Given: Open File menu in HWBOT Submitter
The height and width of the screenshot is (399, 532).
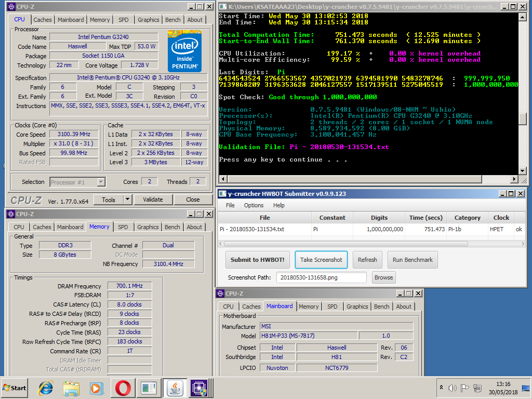Looking at the screenshot, I should pos(230,205).
